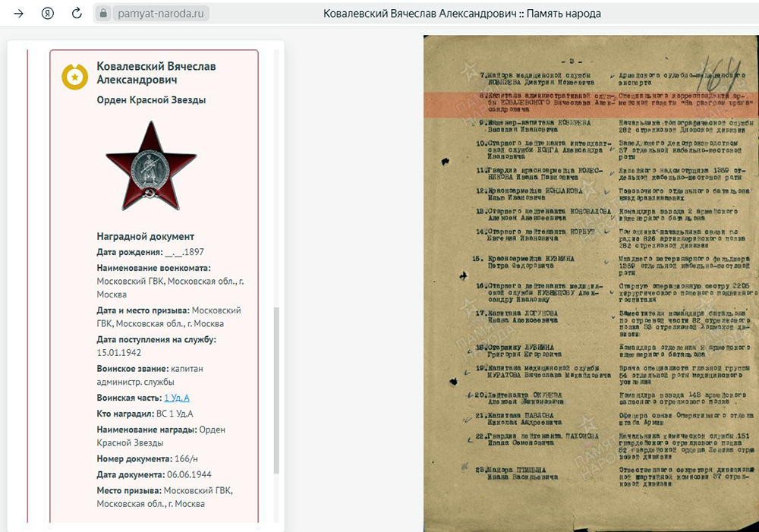Click the Order of Red Star medal image
The width and height of the screenshot is (759, 532).
tap(152, 166)
